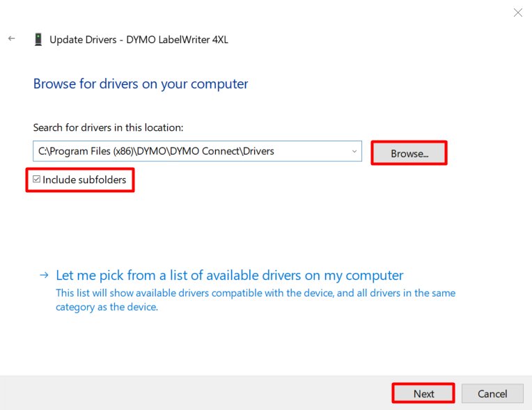Click the 'Update Drivers - DYMO LabelWriter 4XL' title

(139, 40)
